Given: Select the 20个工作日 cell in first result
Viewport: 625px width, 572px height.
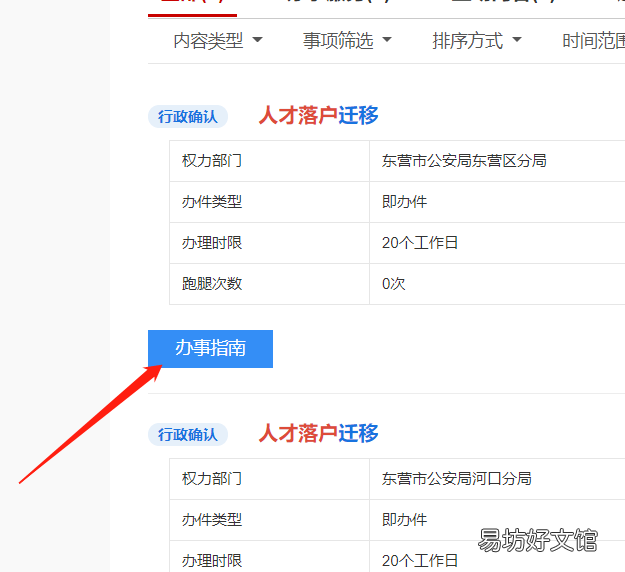Looking at the screenshot, I should (497, 243).
